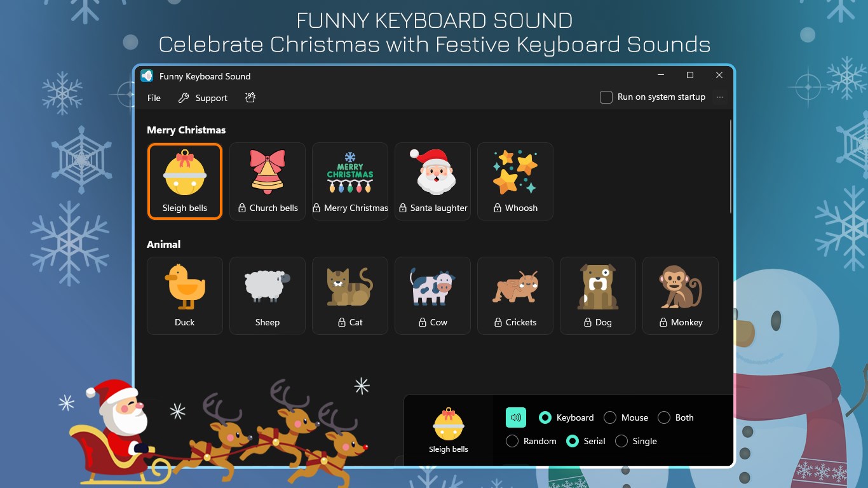Image resolution: width=868 pixels, height=488 pixels.
Task: Mute sound with the speaker button
Action: click(516, 417)
